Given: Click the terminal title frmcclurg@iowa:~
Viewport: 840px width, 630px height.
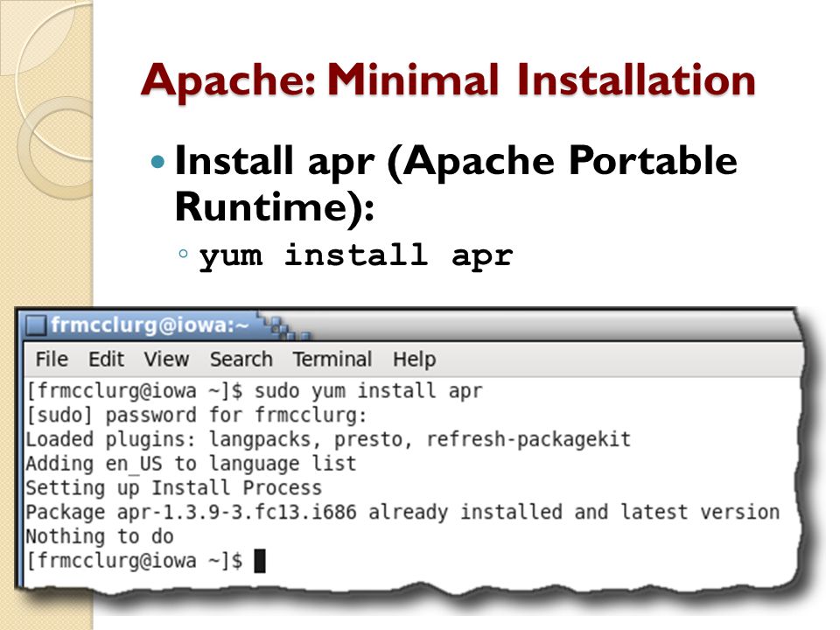Looking at the screenshot, I should [150, 325].
